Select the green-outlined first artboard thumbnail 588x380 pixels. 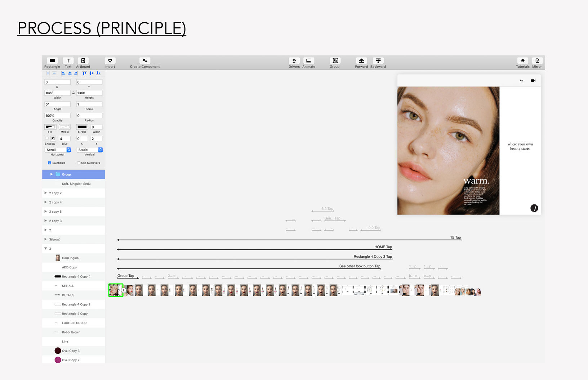click(116, 290)
